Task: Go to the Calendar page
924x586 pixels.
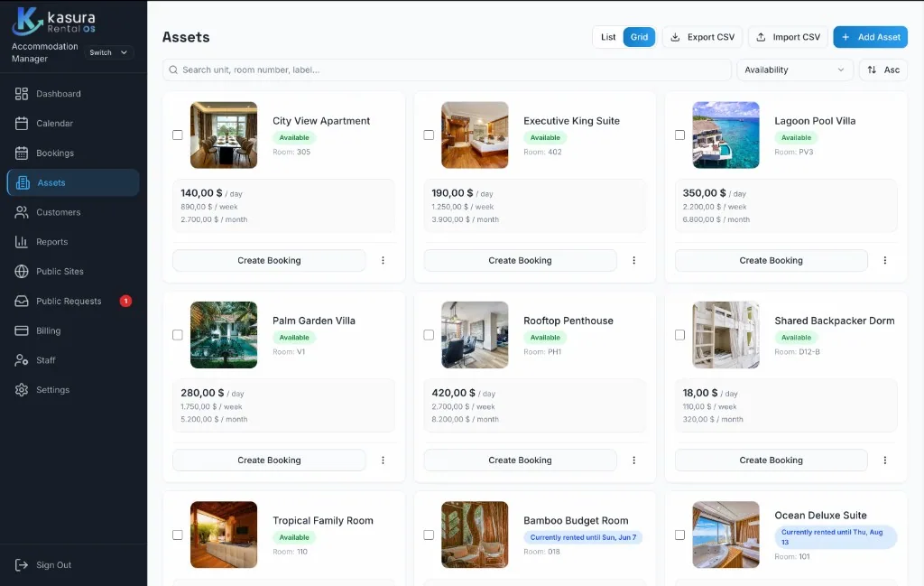Action: click(73, 123)
